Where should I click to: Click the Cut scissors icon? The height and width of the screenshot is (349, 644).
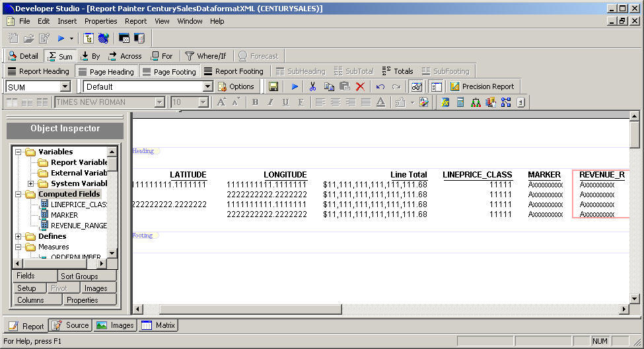pos(312,86)
